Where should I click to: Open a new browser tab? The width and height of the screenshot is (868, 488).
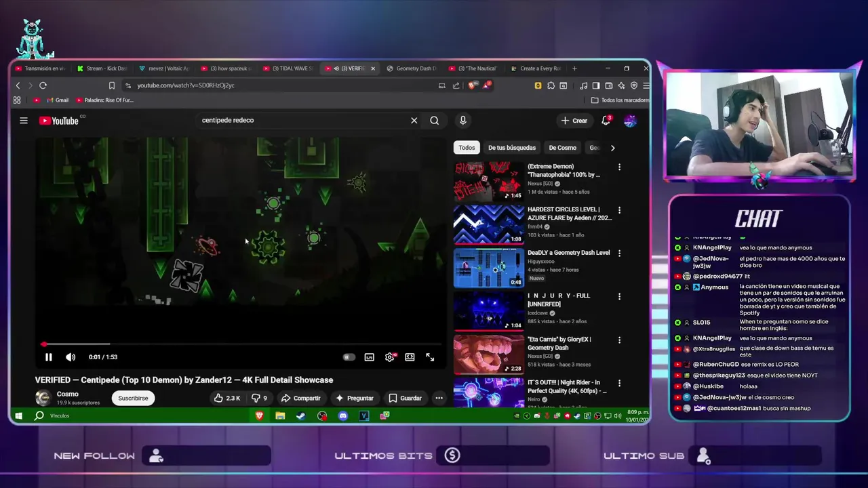coord(574,68)
